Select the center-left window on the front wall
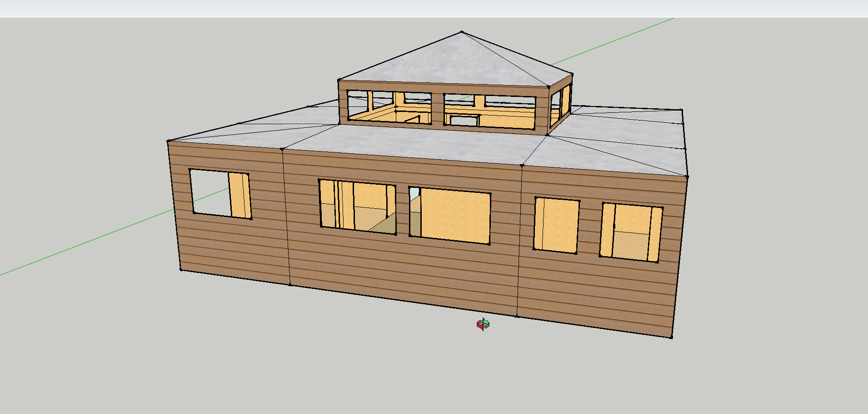This screenshot has width=868, height=414. (x=357, y=207)
